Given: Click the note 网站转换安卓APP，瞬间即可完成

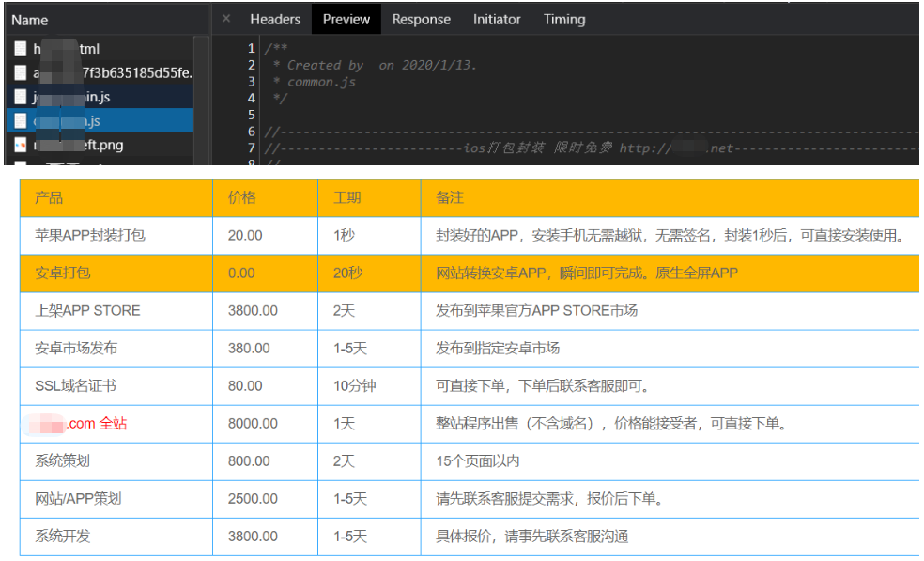Looking at the screenshot, I should [586, 273].
